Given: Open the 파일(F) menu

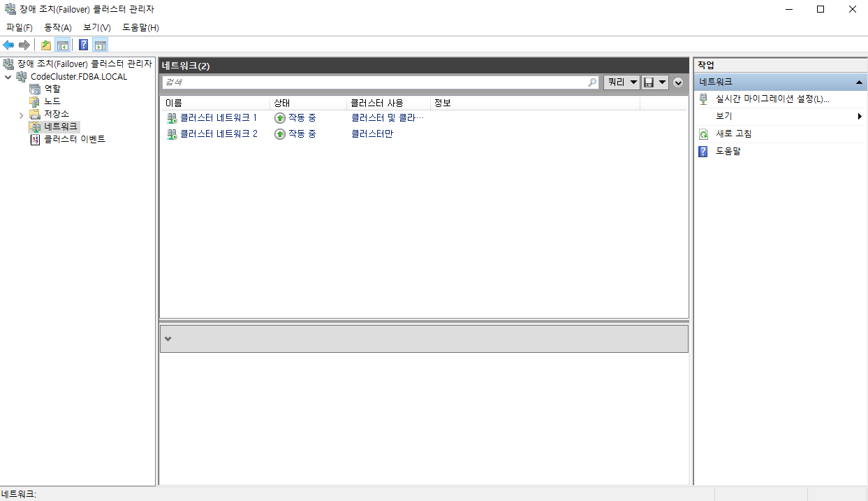Looking at the screenshot, I should click(20, 28).
